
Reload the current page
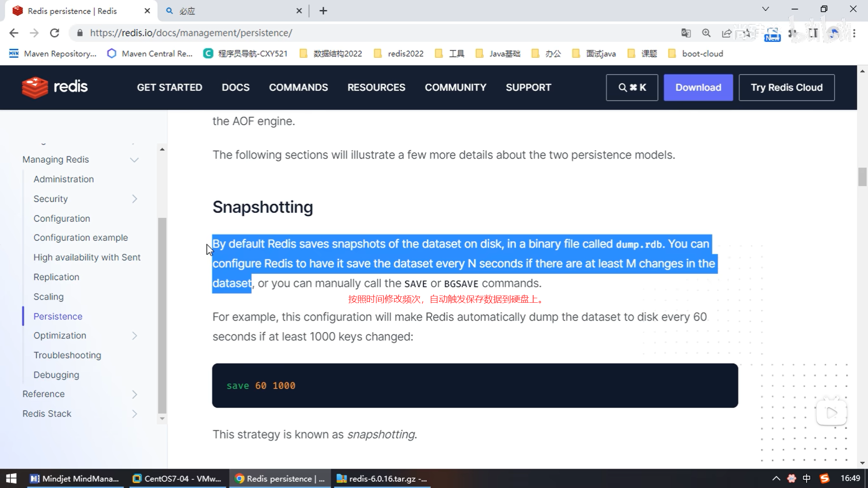coord(55,33)
